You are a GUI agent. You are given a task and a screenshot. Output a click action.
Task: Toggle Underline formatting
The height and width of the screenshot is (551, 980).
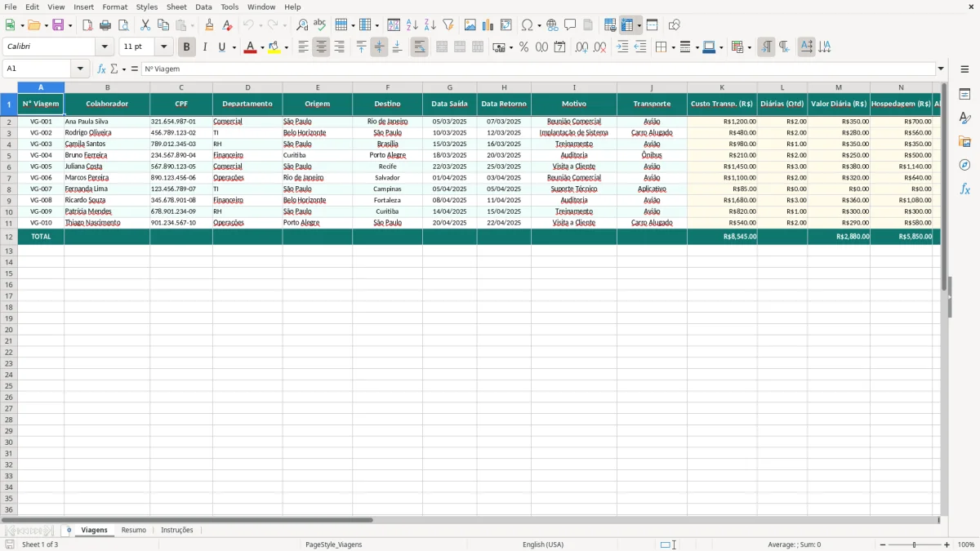pos(221,47)
